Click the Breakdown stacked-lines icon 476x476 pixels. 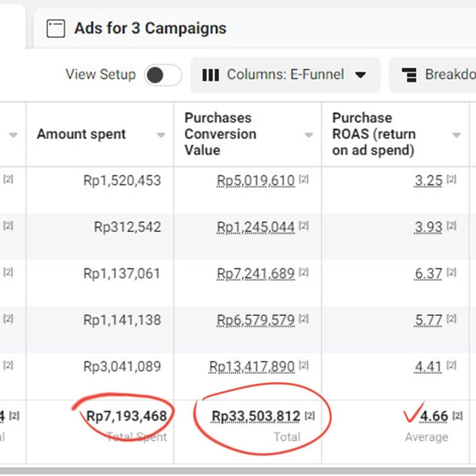(409, 75)
